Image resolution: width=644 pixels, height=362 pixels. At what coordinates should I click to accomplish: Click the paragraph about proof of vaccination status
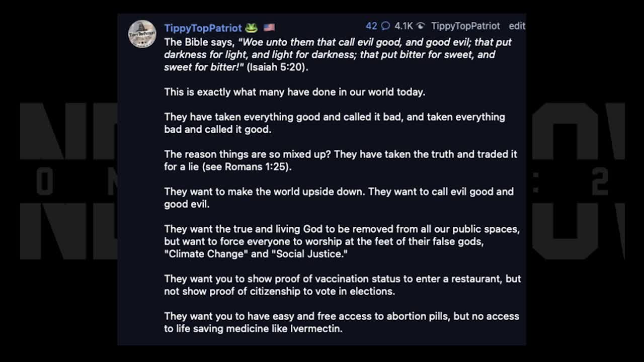[x=342, y=285]
